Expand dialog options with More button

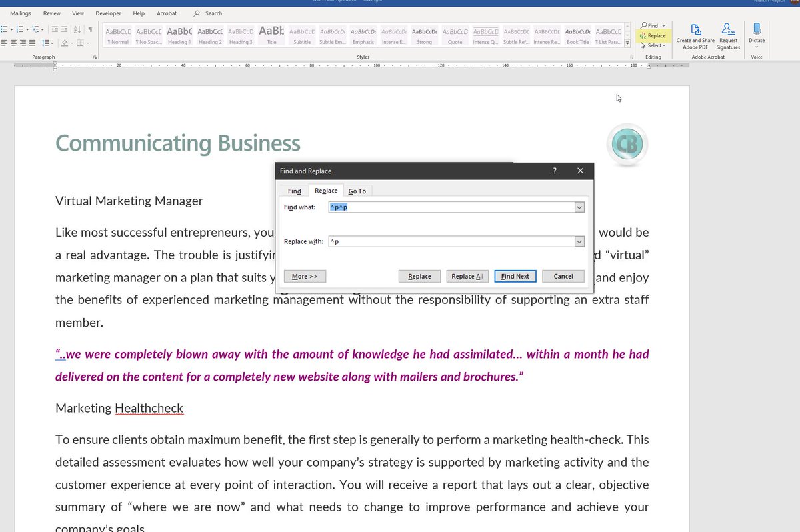pyautogui.click(x=305, y=276)
